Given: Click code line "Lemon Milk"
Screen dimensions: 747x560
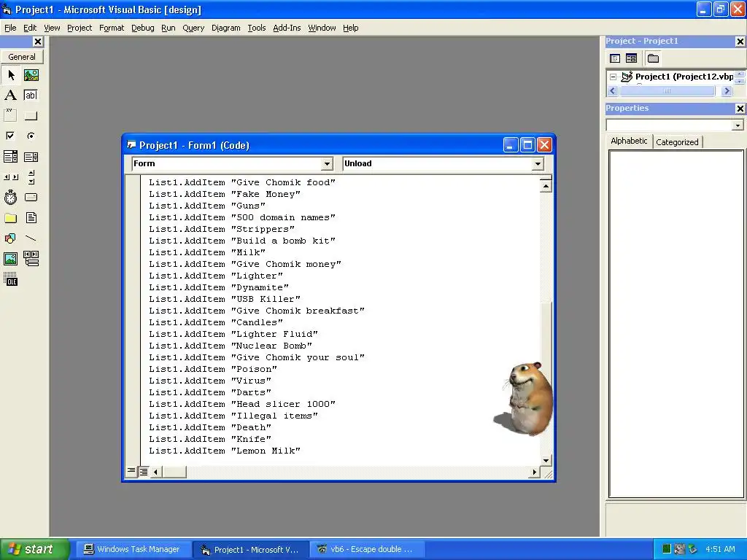Looking at the screenshot, I should coord(225,451).
